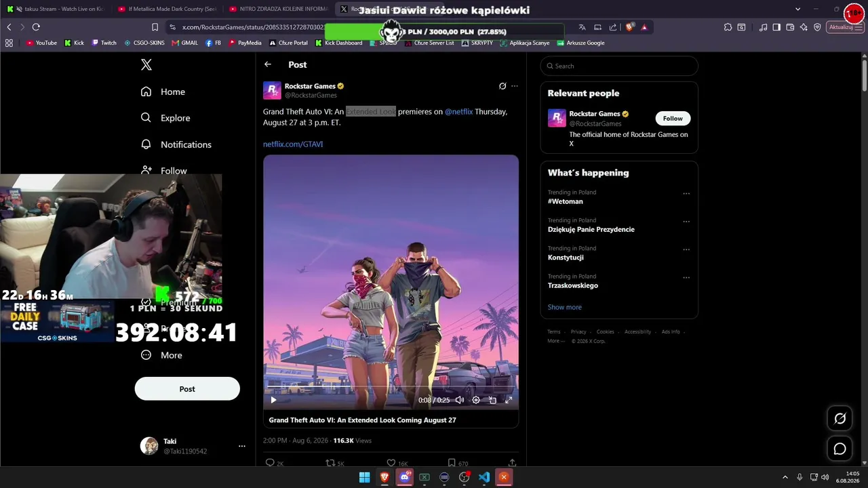This screenshot has width=868, height=488.
Task: Show hidden system tray icons
Action: (785, 477)
